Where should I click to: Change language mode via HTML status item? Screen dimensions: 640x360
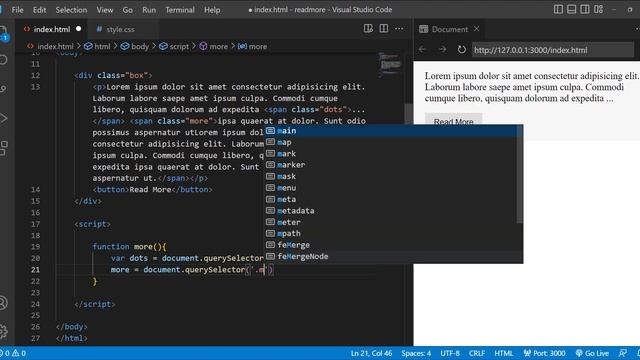click(504, 353)
